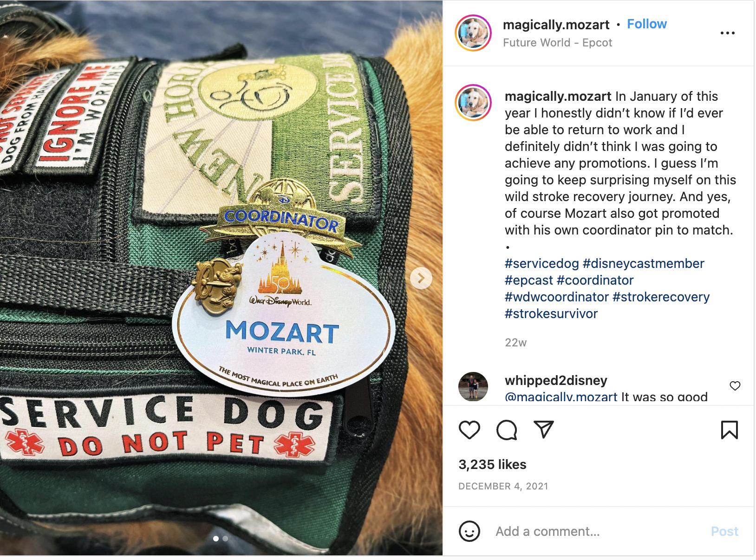Like whipped2disney's comment with small heart
The height and width of the screenshot is (560, 756).
coord(735,386)
